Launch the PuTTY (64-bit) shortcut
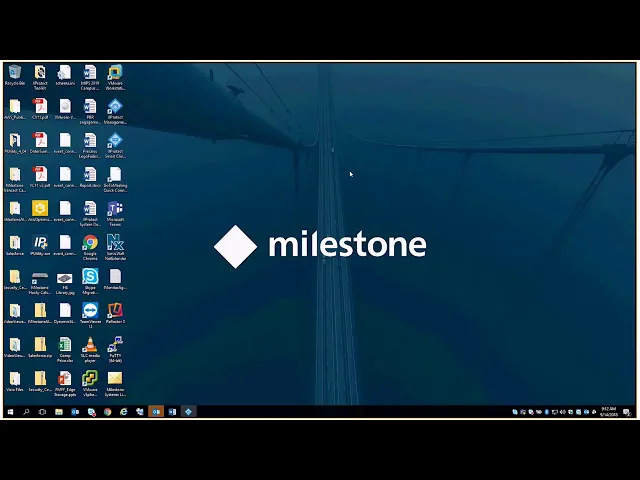The height and width of the screenshot is (480, 640). (x=115, y=350)
